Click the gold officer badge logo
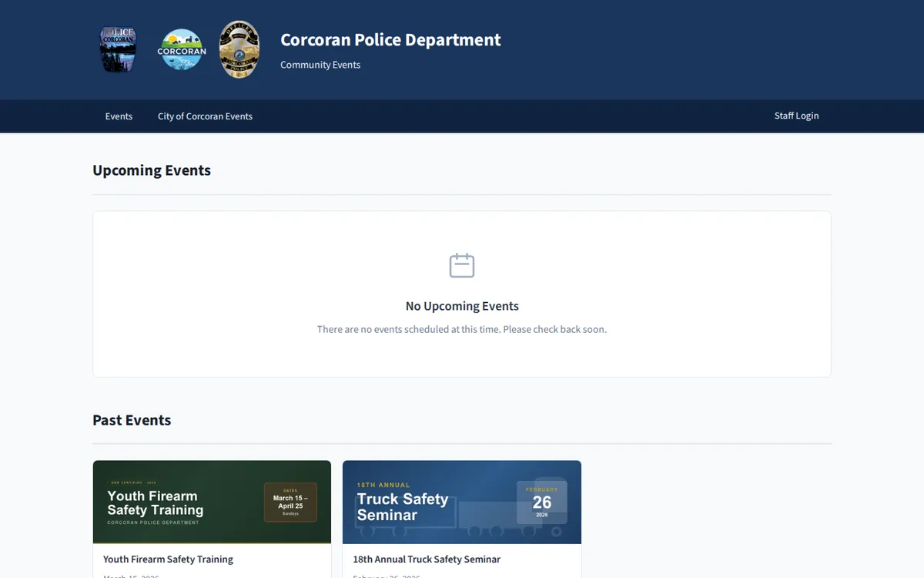The height and width of the screenshot is (578, 924). 239,49
